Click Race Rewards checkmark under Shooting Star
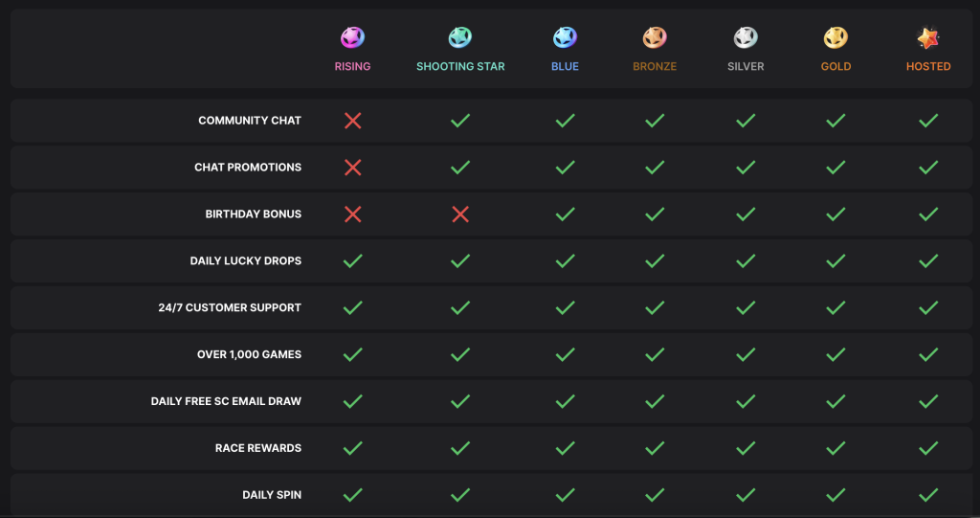 point(460,448)
